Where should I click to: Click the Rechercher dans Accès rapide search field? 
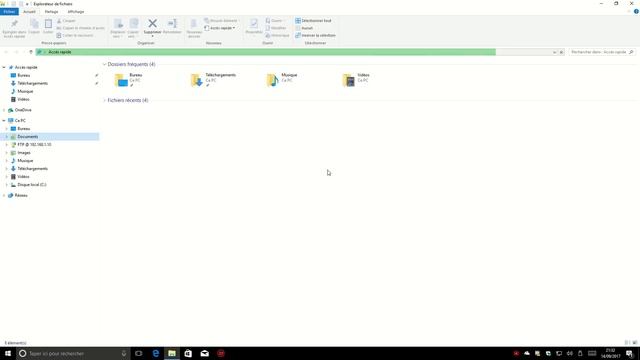click(x=602, y=52)
